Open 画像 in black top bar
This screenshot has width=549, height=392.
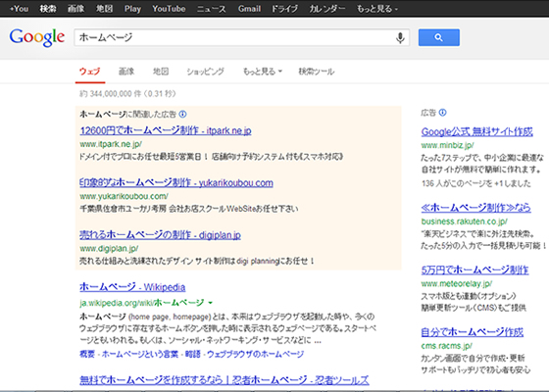pyautogui.click(x=76, y=9)
